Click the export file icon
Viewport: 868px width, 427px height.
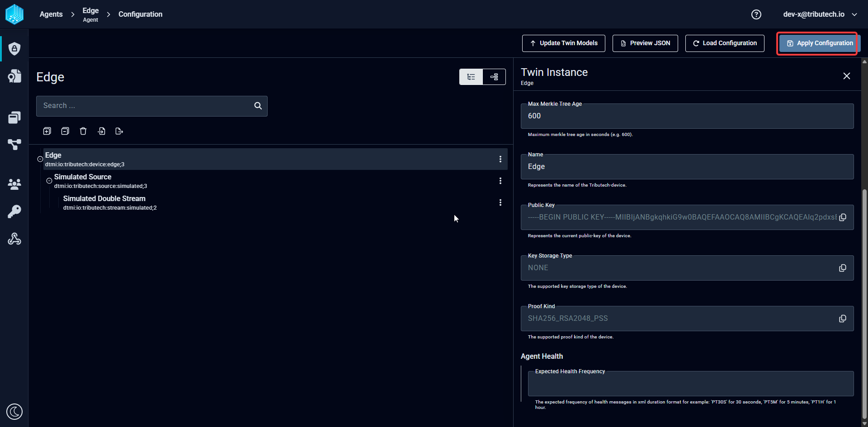(119, 131)
